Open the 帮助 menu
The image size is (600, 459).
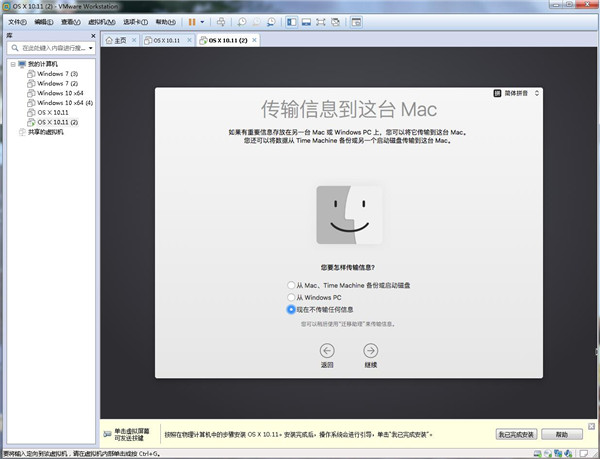(x=166, y=22)
